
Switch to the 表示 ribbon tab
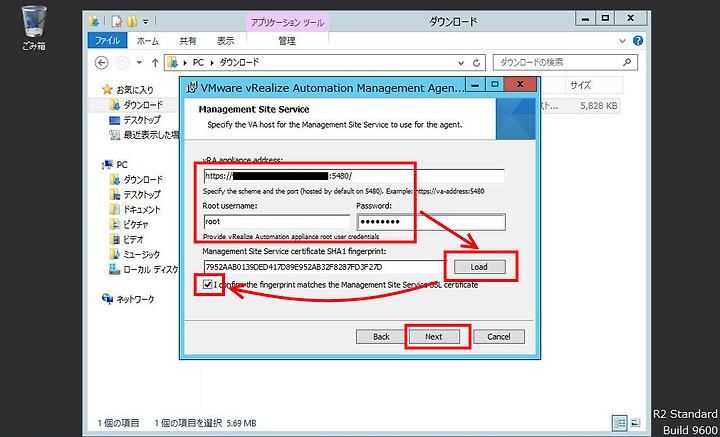point(225,41)
